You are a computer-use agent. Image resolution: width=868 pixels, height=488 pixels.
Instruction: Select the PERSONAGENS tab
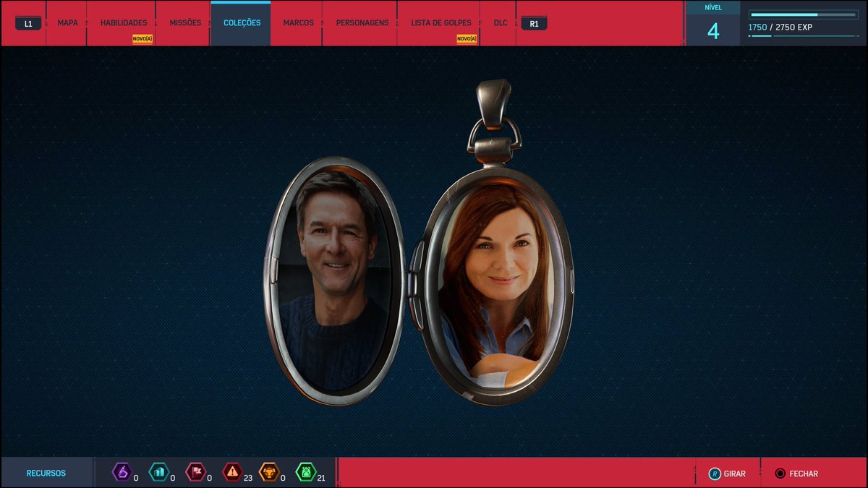pyautogui.click(x=361, y=22)
